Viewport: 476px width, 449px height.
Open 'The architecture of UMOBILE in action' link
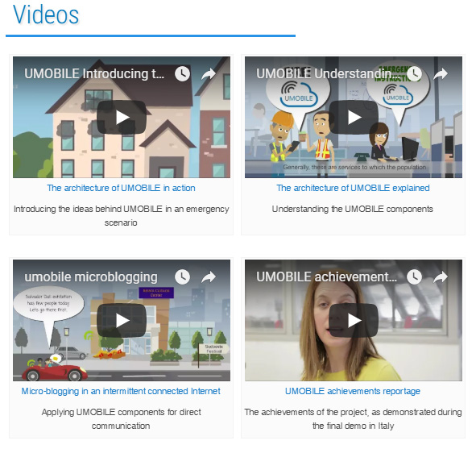(121, 188)
